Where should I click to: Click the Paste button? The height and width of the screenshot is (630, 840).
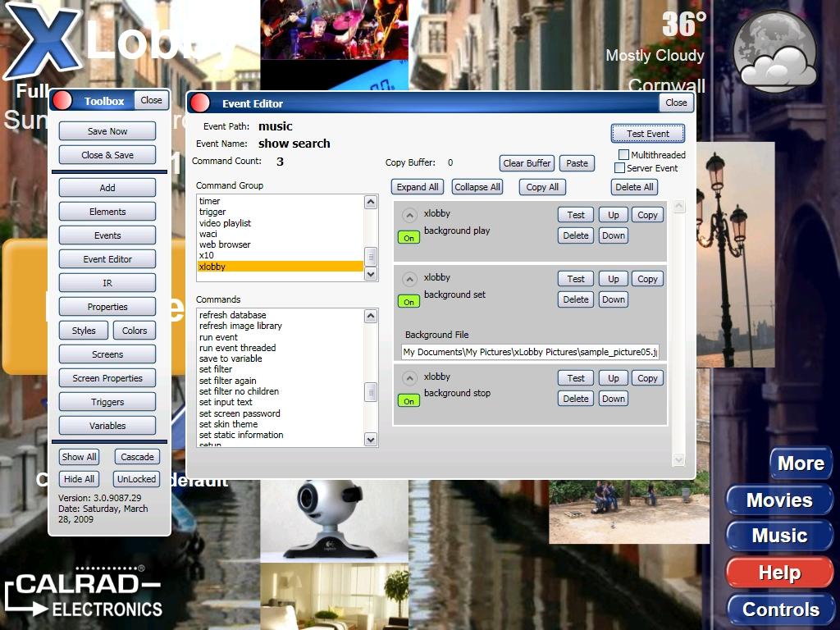(577, 163)
